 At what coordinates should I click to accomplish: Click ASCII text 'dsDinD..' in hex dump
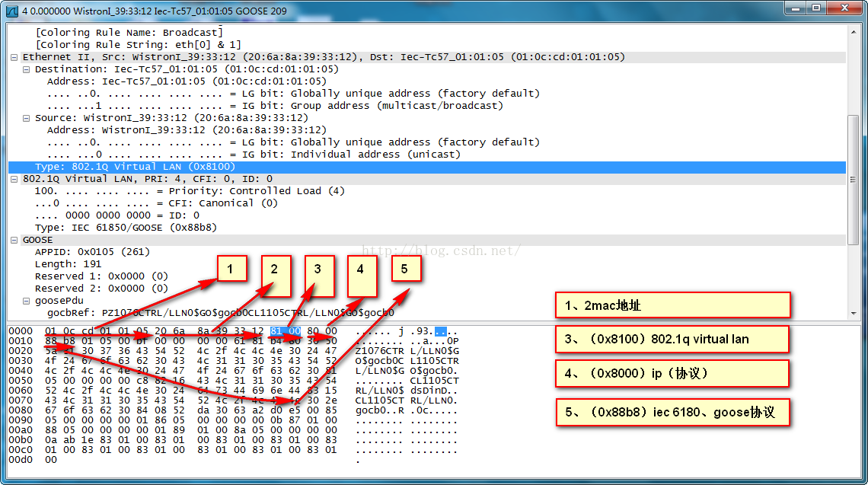(435, 391)
